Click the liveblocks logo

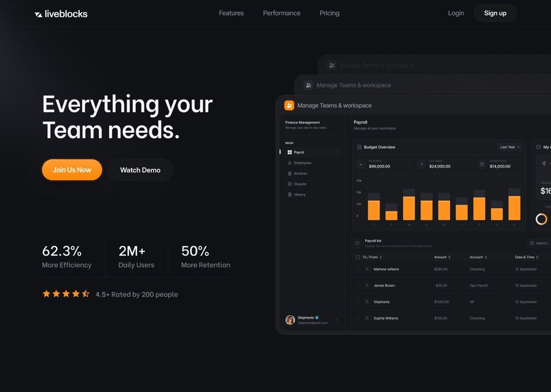pyautogui.click(x=60, y=13)
